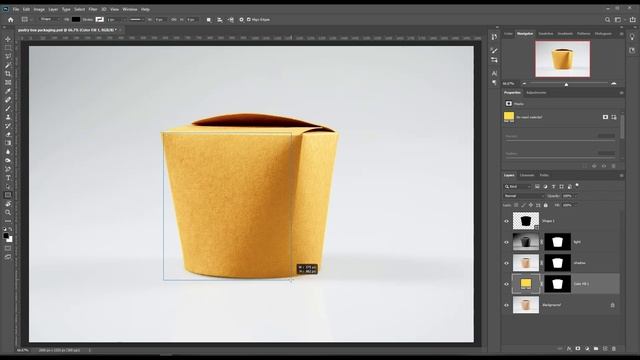Screen dimensions: 640x360
Task: Select the Color Fill 1 mask thumbnail
Action: point(557,284)
